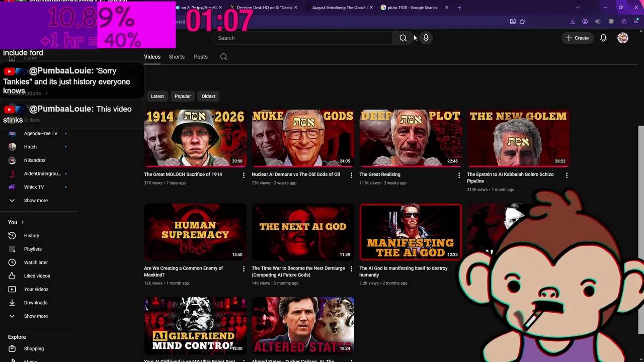The height and width of the screenshot is (362, 644).
Task: Open options for The Great MOLOCH Sacrifice video
Action: pyautogui.click(x=244, y=175)
